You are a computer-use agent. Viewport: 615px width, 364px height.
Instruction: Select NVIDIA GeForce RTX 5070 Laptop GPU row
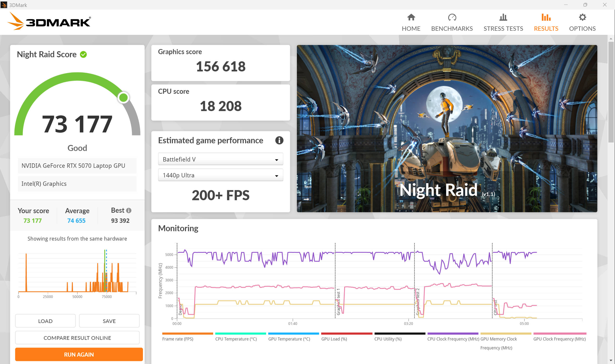(77, 166)
